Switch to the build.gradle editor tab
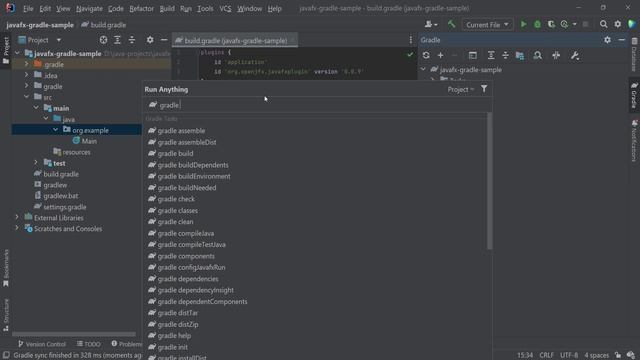This screenshot has width=640, height=360. click(x=236, y=40)
